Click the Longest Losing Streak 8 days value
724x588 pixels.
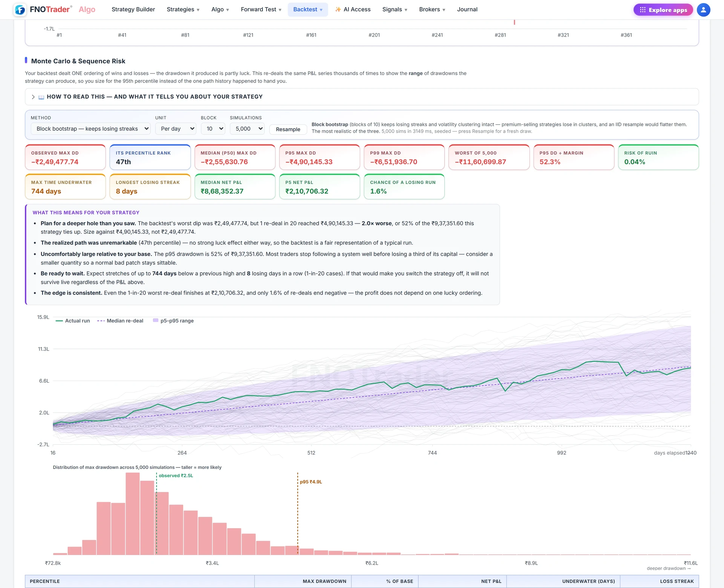[126, 191]
